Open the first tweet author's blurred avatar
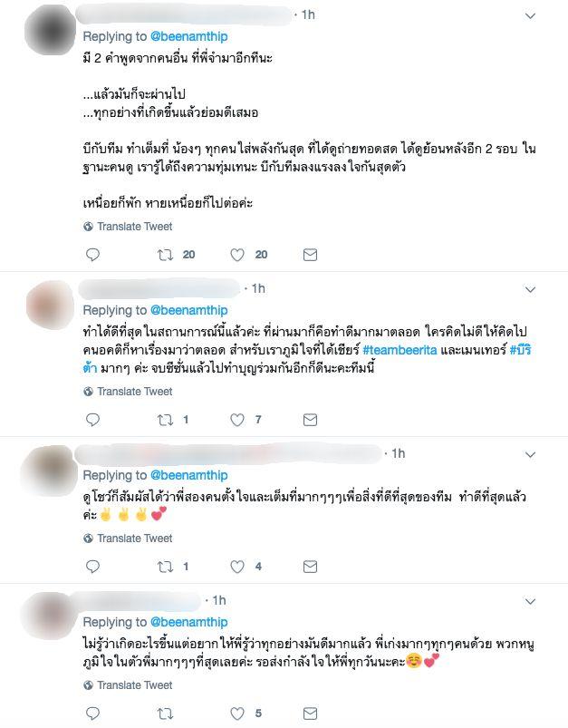Image resolution: width=568 pixels, height=728 pixels. [x=50, y=29]
